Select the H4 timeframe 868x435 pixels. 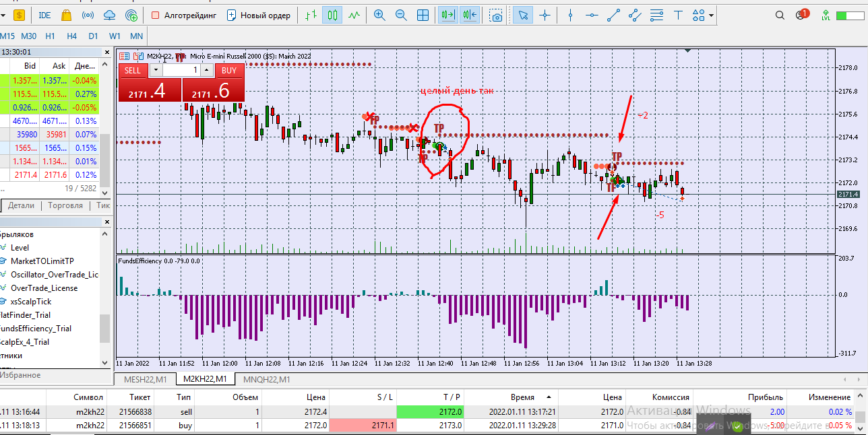click(x=71, y=36)
